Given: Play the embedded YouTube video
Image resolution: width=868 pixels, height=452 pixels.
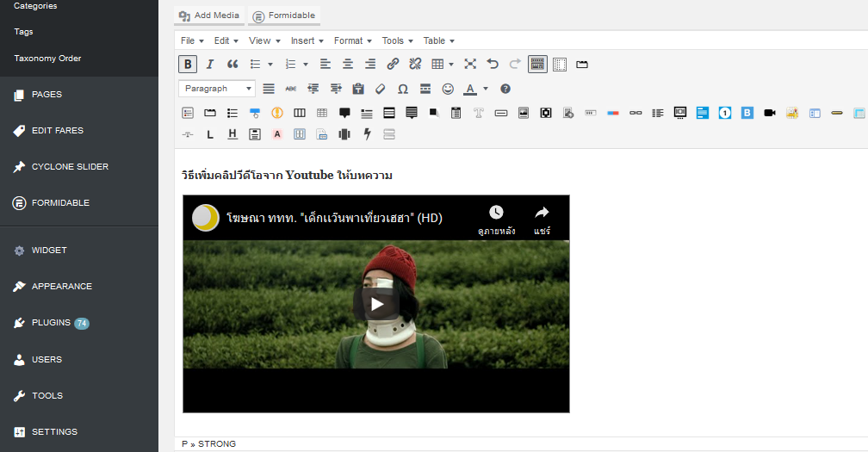Looking at the screenshot, I should [376, 304].
